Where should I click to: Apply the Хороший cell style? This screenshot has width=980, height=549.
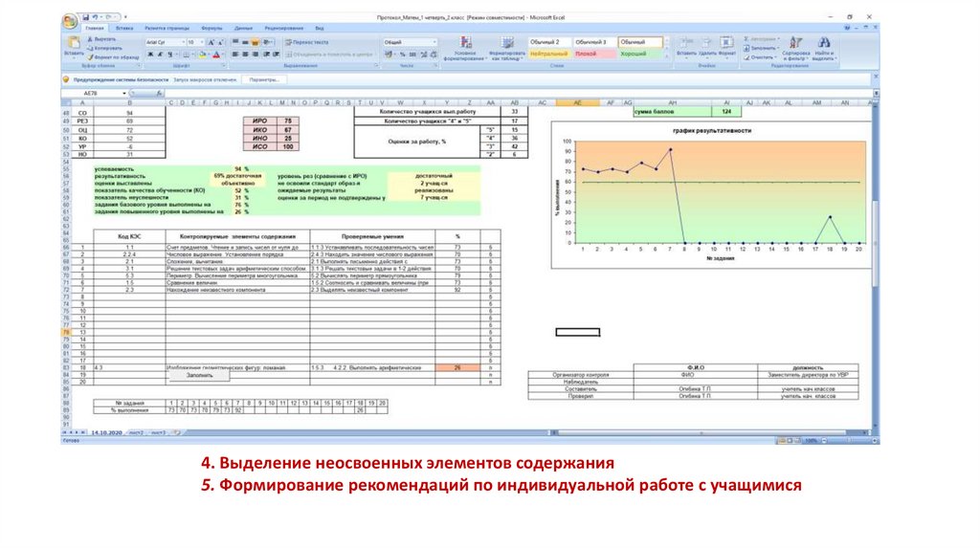click(x=640, y=54)
